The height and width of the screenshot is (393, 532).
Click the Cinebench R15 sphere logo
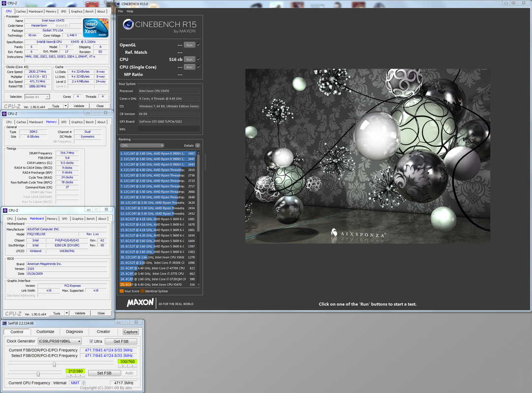click(x=128, y=25)
